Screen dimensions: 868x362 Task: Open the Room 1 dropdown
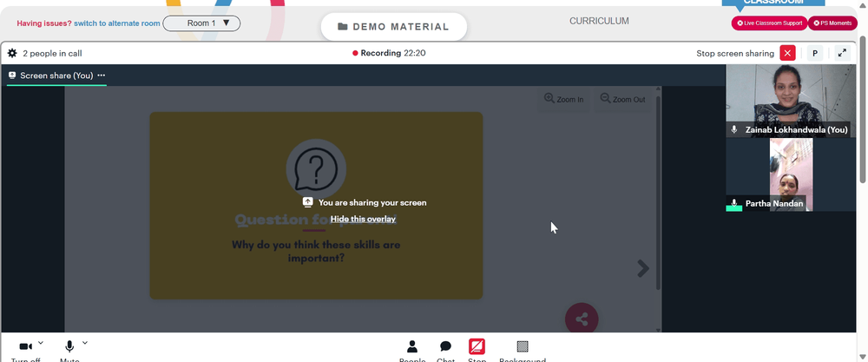pyautogui.click(x=201, y=23)
